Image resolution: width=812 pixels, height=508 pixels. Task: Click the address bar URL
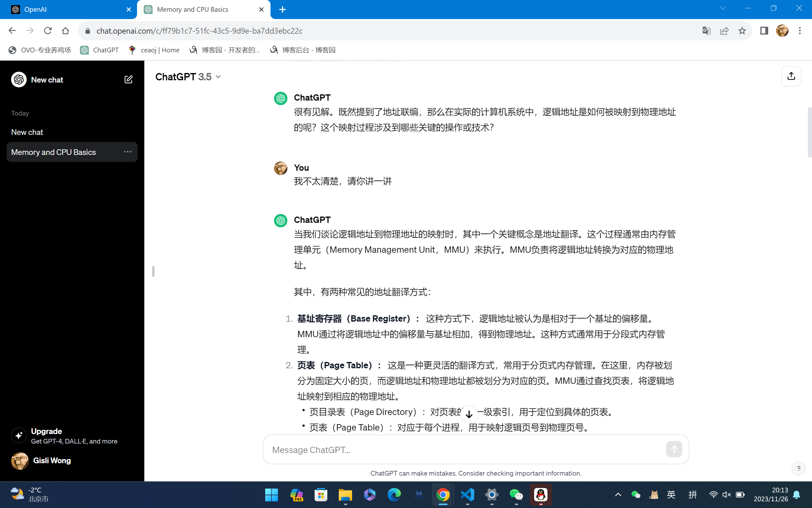point(199,31)
